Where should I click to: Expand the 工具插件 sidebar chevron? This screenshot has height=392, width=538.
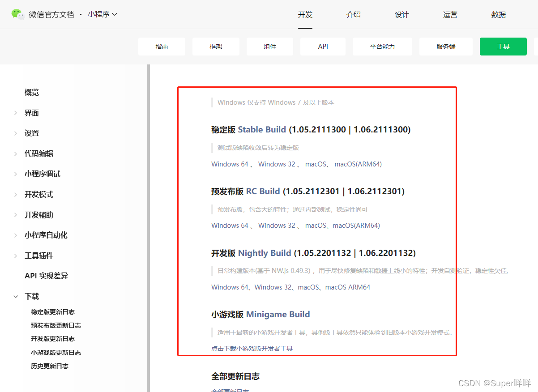(15, 256)
